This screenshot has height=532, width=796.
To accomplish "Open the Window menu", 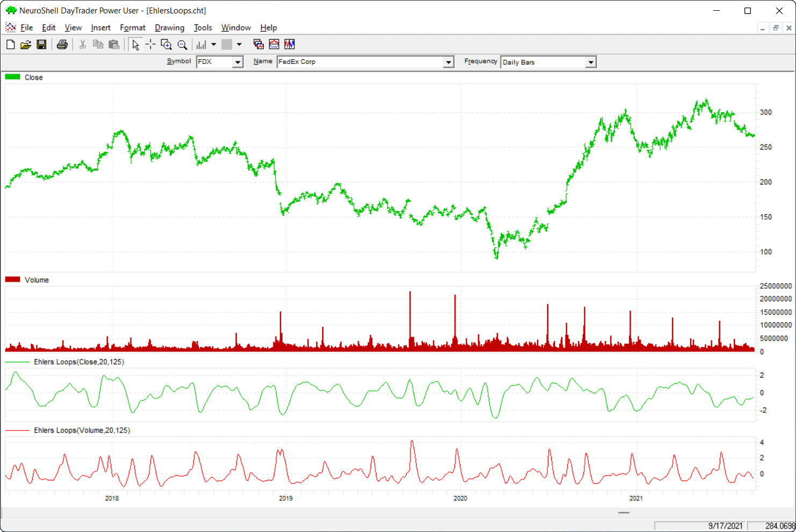I will coord(236,27).
